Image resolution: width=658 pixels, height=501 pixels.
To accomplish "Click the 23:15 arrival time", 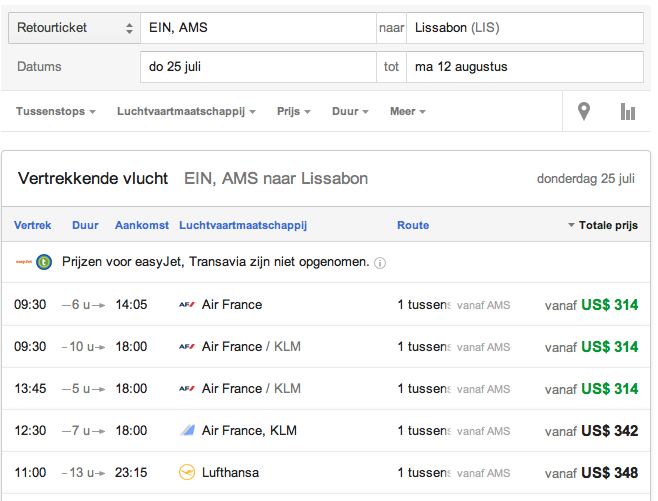I will click(131, 472).
